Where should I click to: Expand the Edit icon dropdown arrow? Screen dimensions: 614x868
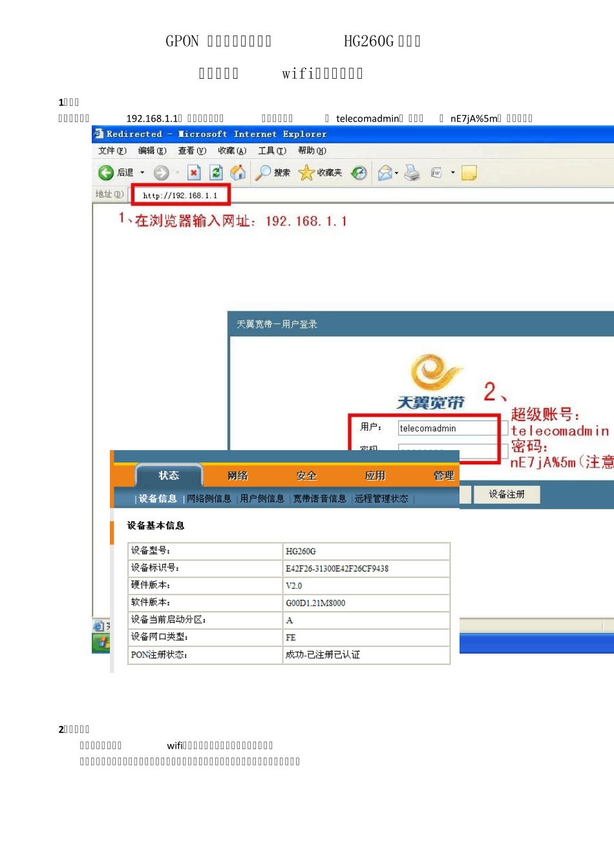point(452,172)
